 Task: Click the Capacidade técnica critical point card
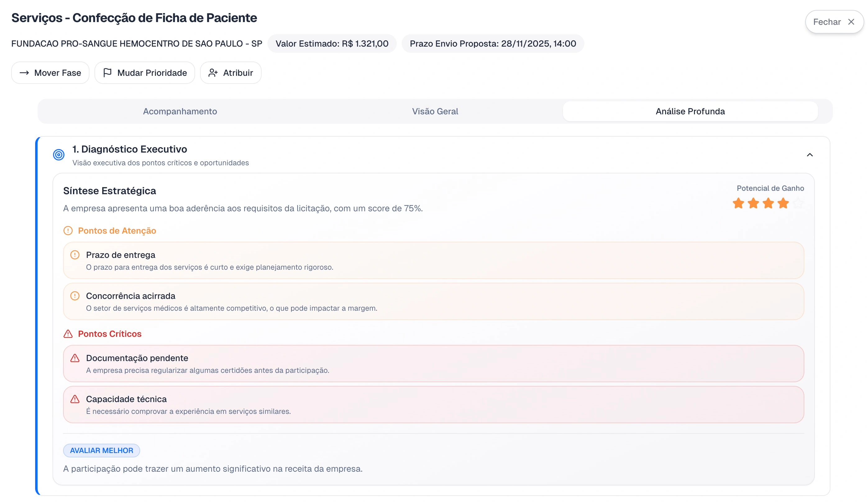[433, 405]
